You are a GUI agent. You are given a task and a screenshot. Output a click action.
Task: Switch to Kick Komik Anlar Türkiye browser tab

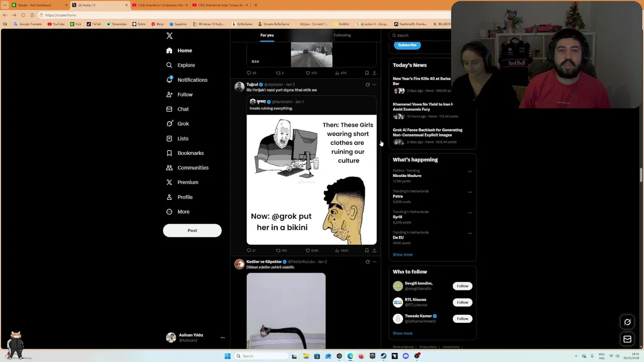click(x=220, y=5)
